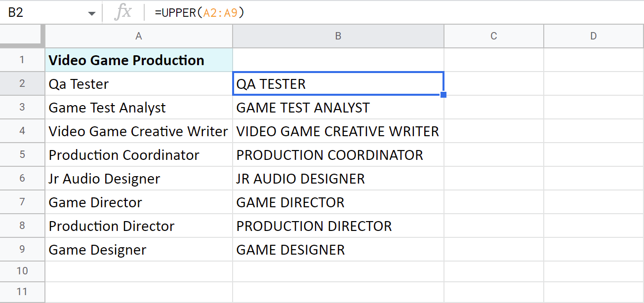
Task: Click the Video Game Production header cell
Action: [139, 60]
